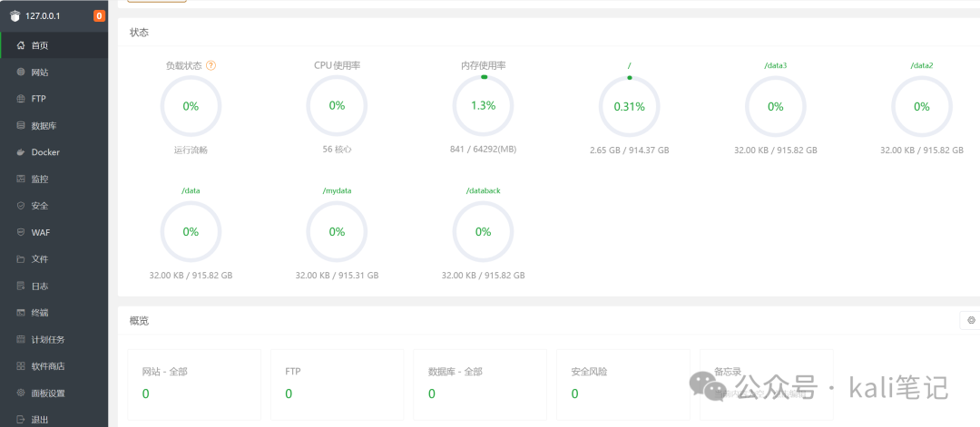The height and width of the screenshot is (427, 980).
Task: Open the 数据库 database icon
Action: pyautogui.click(x=21, y=125)
